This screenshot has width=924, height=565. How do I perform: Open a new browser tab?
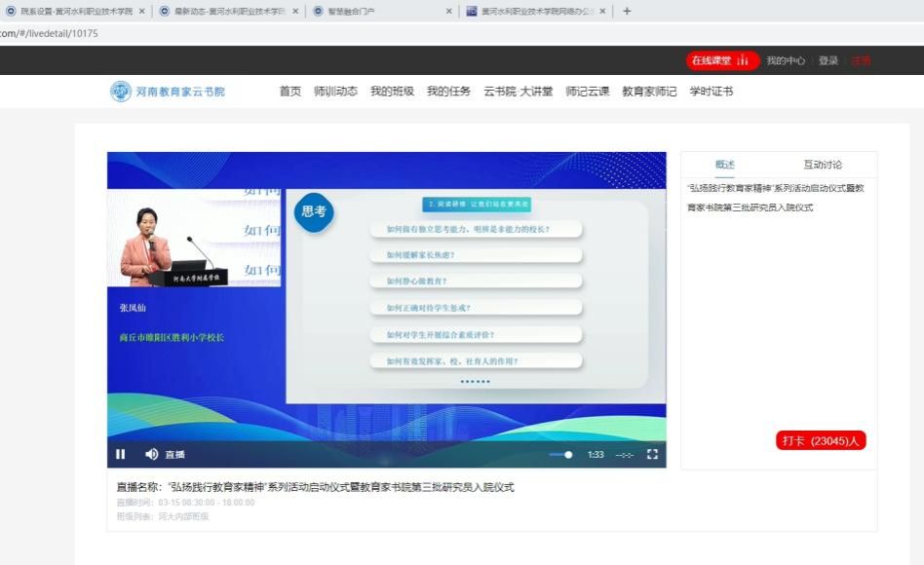point(627,12)
